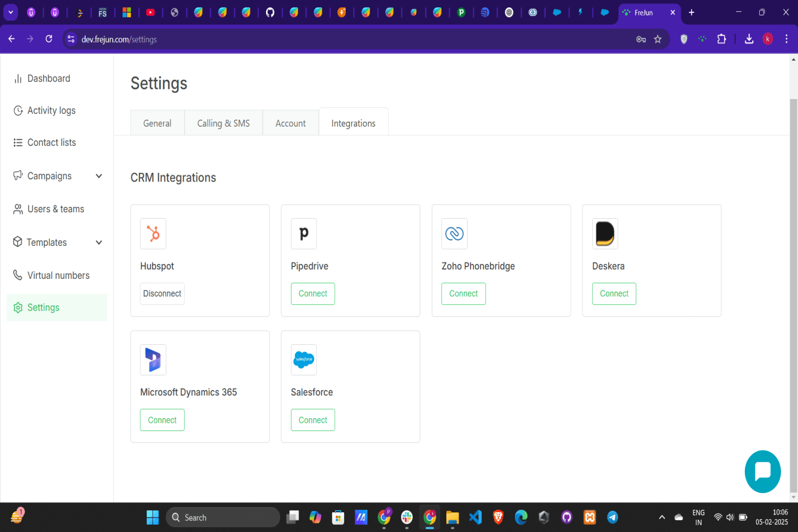Click the Salesforce cloud logo
The height and width of the screenshot is (532, 798).
pos(304,360)
